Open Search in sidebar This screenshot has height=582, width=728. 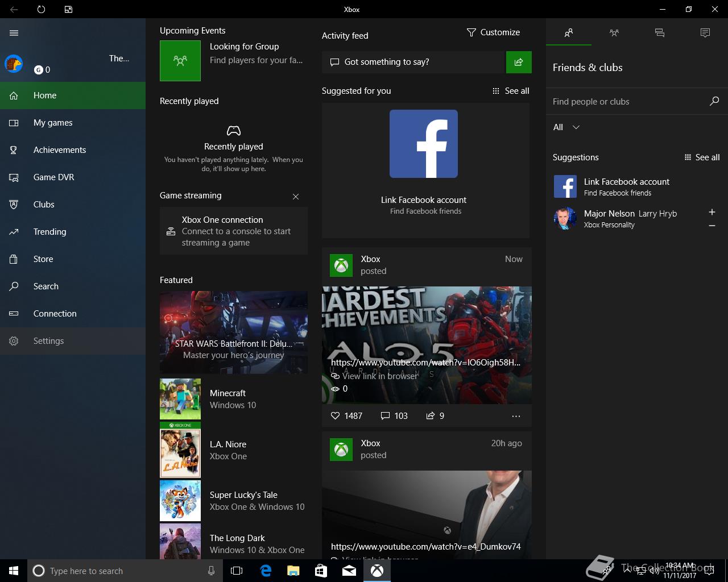coord(73,286)
